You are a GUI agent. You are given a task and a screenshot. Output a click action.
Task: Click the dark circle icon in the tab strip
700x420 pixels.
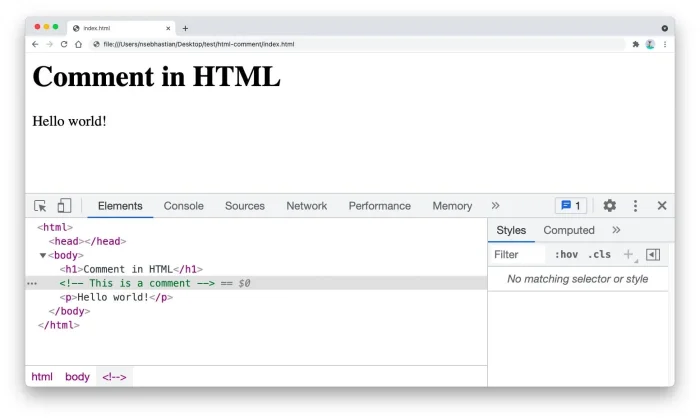665,28
